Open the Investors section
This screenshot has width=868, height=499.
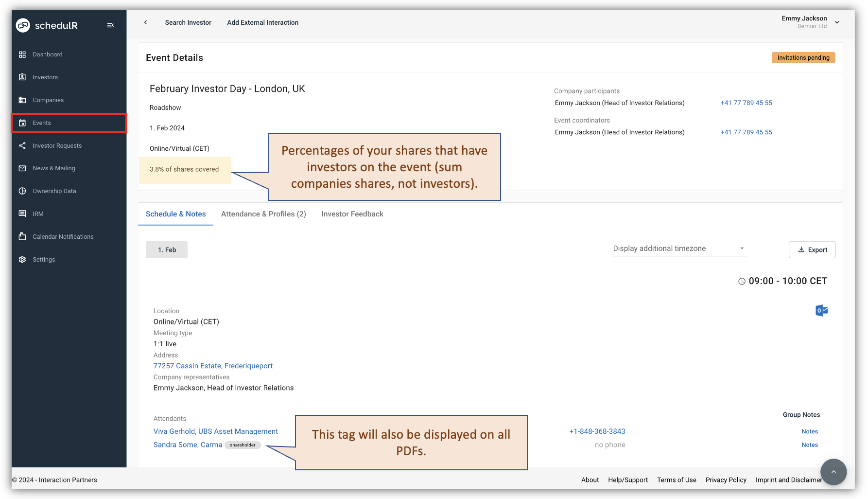45,77
